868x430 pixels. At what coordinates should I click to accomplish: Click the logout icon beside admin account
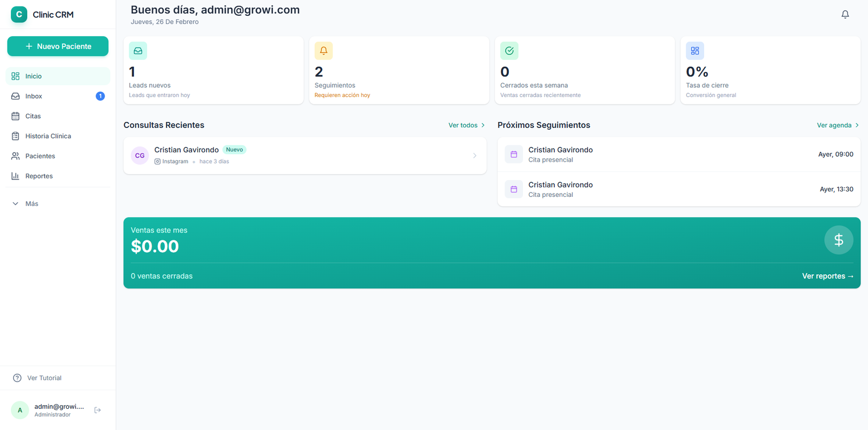coord(98,410)
